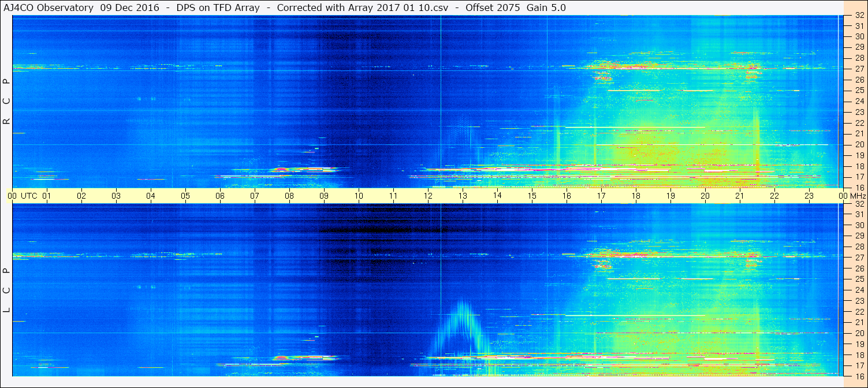This screenshot has width=868, height=388.
Task: Click the 19 MHz label on RCP scale
Action: click(x=859, y=155)
